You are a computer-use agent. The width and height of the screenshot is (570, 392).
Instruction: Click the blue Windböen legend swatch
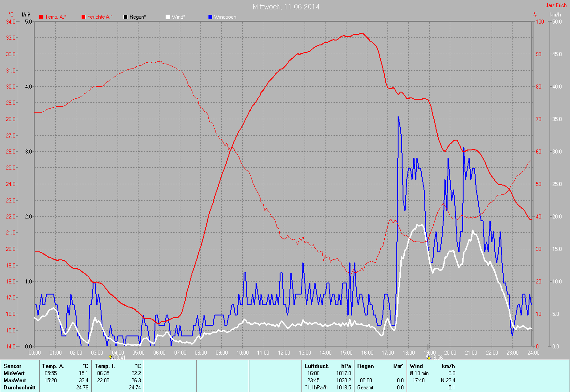(210, 17)
